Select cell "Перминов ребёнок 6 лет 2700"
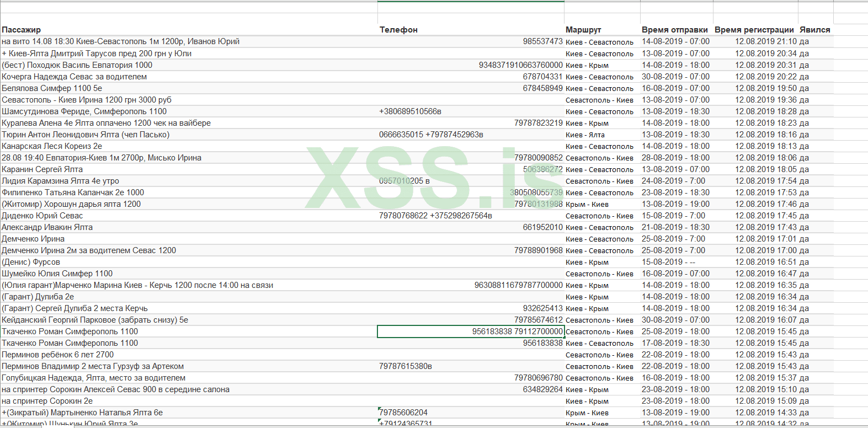 tap(57, 355)
